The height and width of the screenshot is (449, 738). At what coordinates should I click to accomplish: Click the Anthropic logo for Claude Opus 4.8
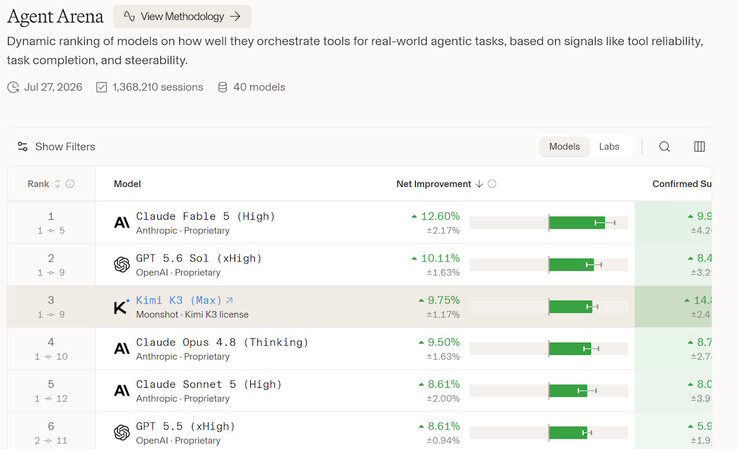[x=122, y=349]
